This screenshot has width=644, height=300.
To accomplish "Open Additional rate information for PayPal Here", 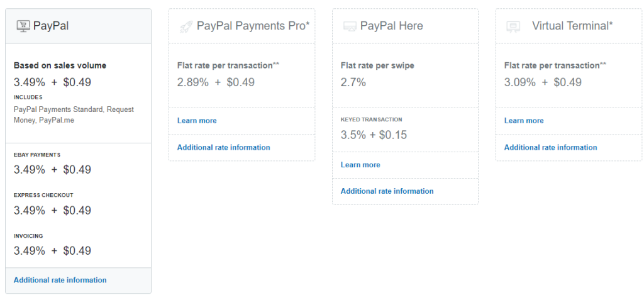I will coord(387,191).
